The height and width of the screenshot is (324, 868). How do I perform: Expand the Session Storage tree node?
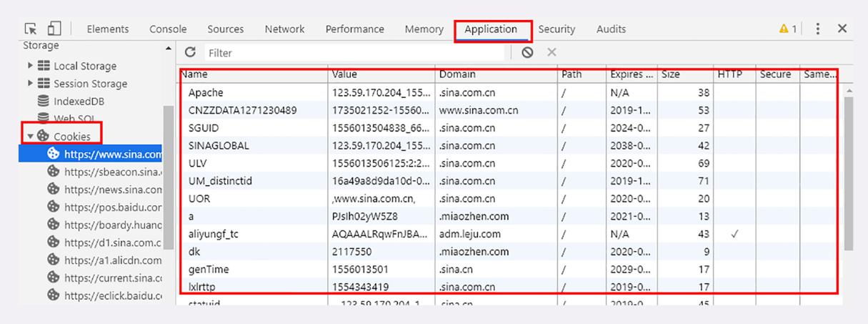(30, 84)
